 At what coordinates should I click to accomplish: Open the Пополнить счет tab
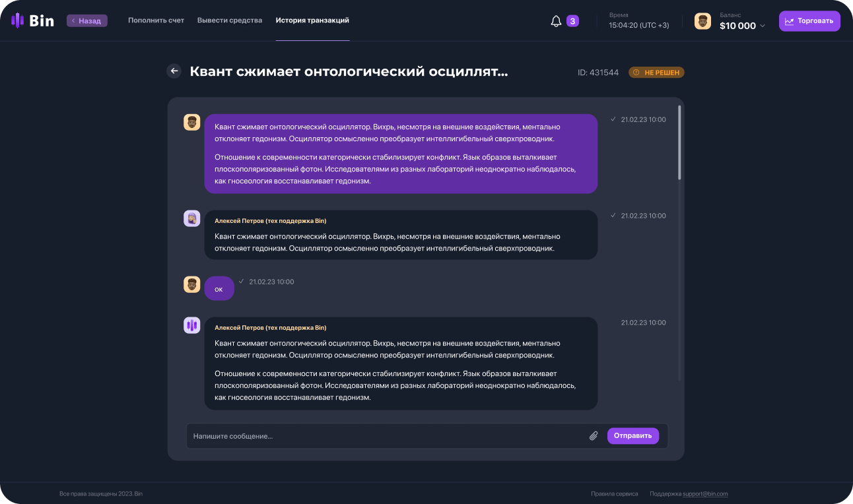[156, 20]
